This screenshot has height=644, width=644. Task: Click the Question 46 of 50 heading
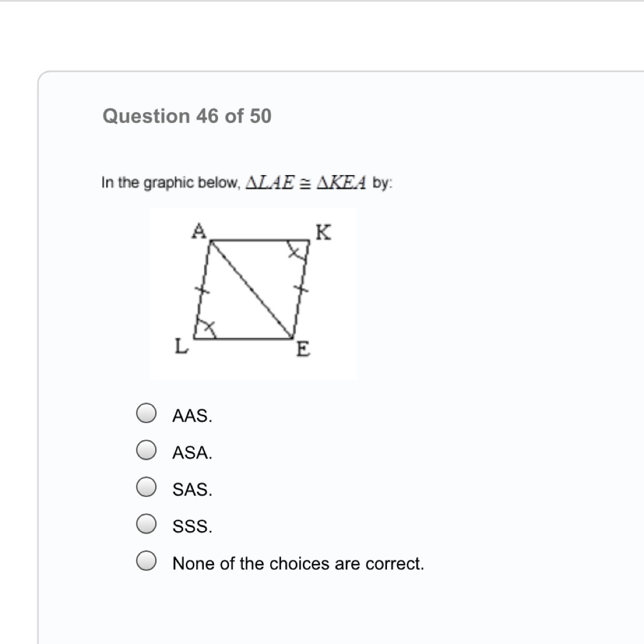point(187,116)
